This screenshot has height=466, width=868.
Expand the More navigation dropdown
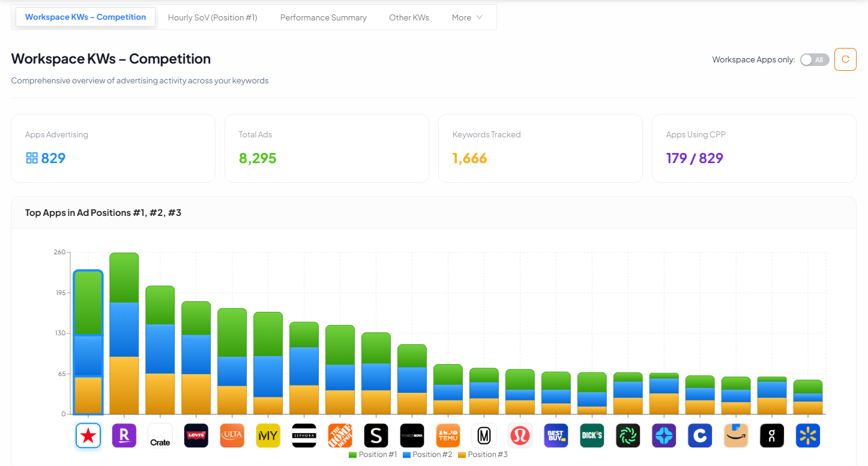pos(466,17)
